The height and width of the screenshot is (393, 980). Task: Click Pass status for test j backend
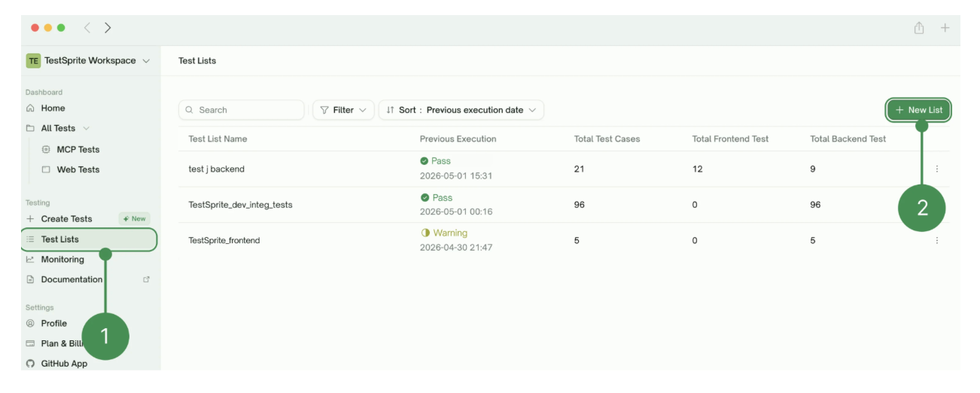[436, 161]
